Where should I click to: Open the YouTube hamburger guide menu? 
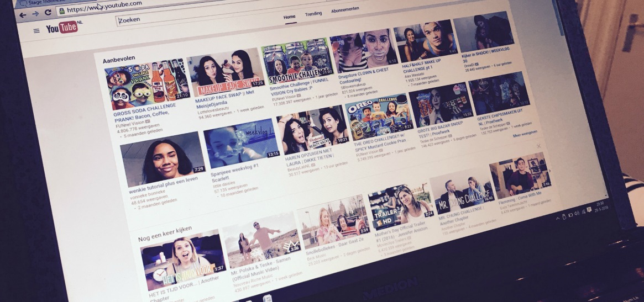click(36, 31)
